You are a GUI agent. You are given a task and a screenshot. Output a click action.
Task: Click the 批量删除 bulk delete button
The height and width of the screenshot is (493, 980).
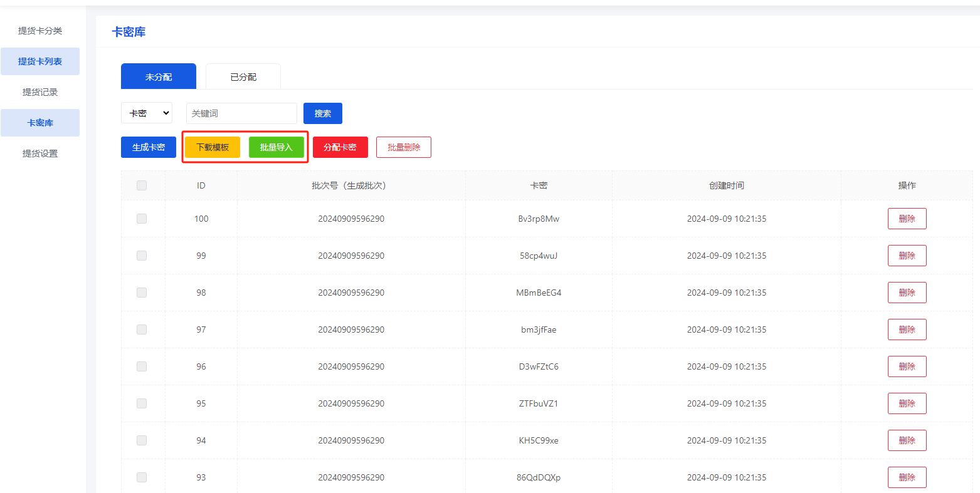[x=404, y=147]
